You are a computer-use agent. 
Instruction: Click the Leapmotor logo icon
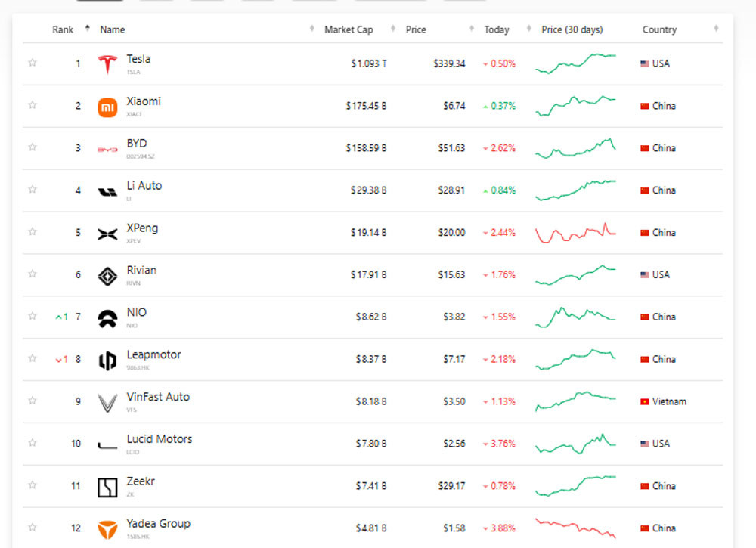(107, 361)
